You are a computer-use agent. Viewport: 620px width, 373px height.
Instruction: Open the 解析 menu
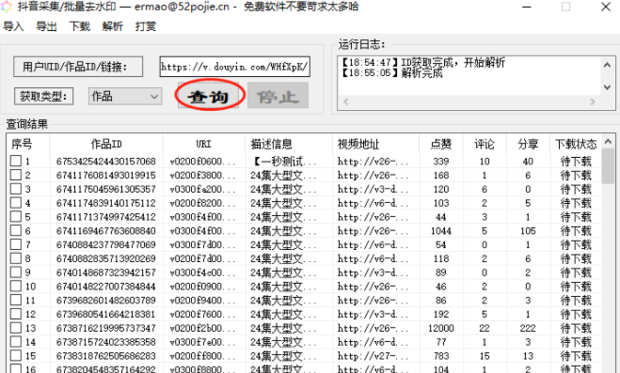[113, 27]
